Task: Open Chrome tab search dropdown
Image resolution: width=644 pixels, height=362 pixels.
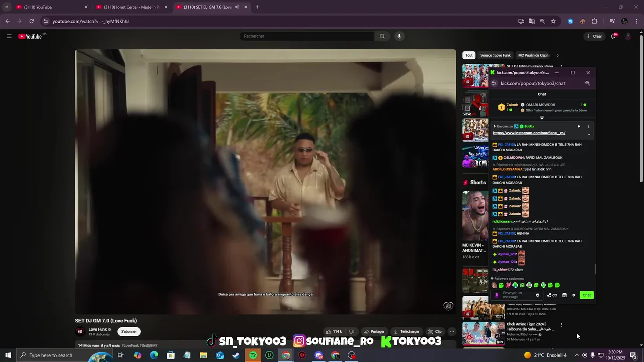Action: point(7,7)
